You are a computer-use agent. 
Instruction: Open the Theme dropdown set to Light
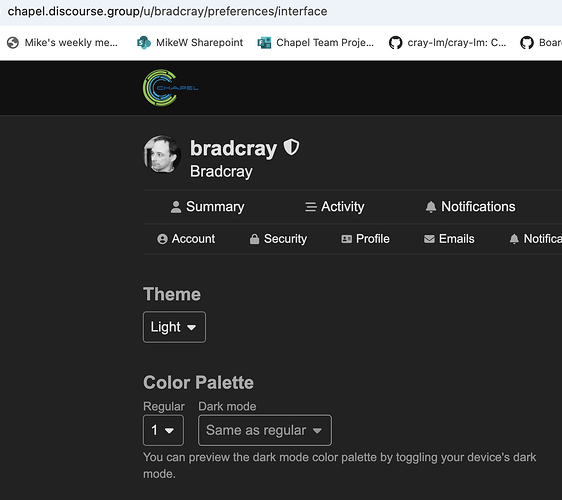point(174,327)
